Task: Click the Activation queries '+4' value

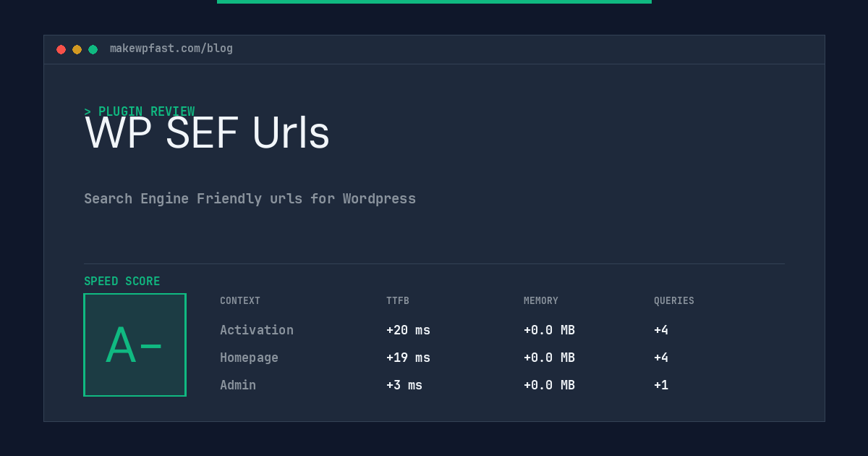Action: pos(661,330)
